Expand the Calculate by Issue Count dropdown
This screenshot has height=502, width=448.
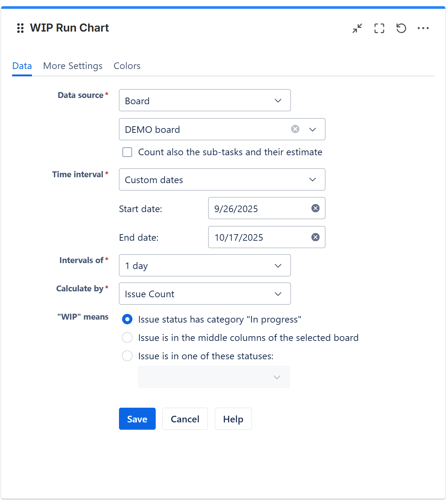(x=205, y=294)
